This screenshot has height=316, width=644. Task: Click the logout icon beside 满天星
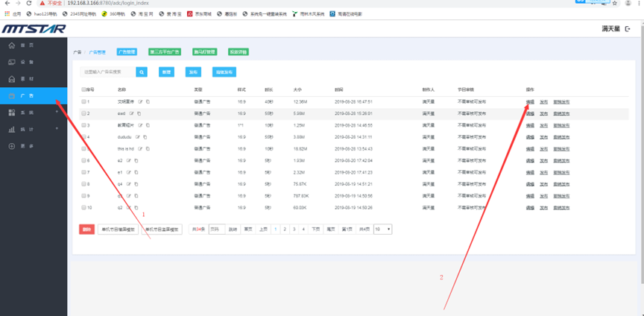click(x=628, y=29)
